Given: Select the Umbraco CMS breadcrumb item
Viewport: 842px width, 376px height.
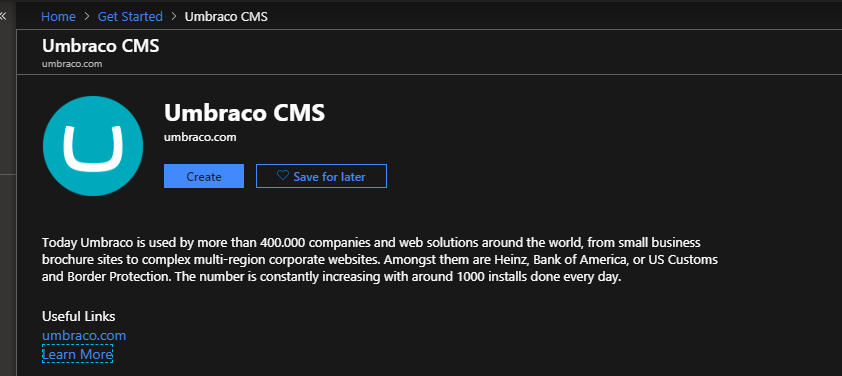Looking at the screenshot, I should 226,17.
